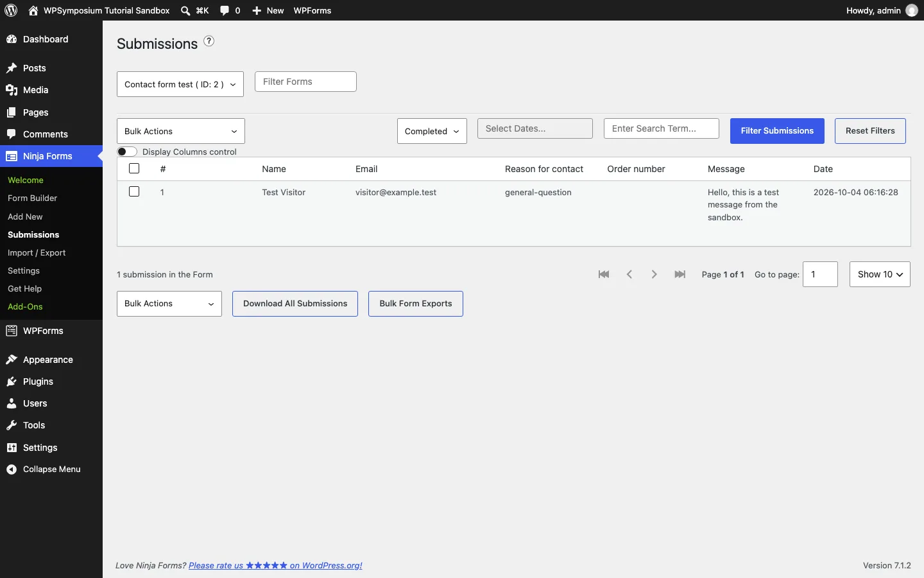924x578 pixels.
Task: Click the plus icon next to New
Action: pyautogui.click(x=257, y=11)
